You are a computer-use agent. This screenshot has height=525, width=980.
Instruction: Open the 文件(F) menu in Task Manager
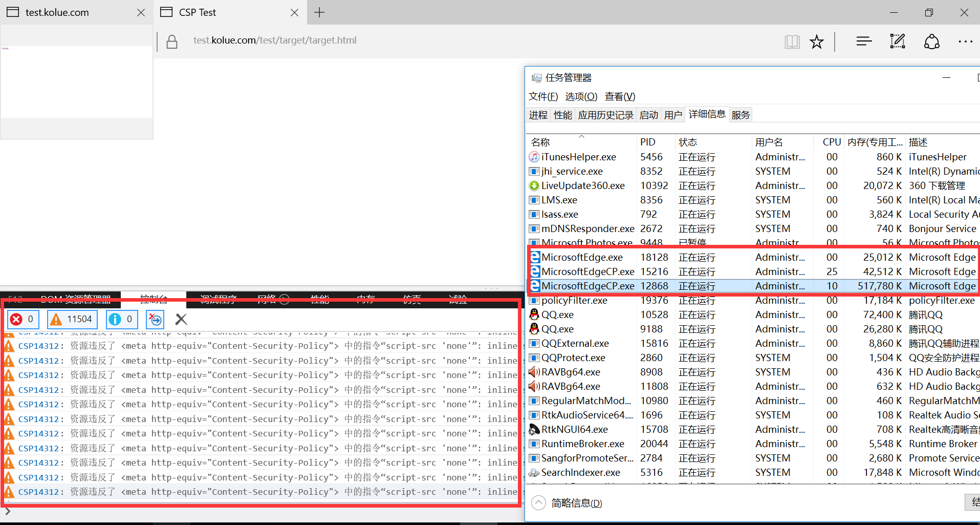(x=543, y=97)
